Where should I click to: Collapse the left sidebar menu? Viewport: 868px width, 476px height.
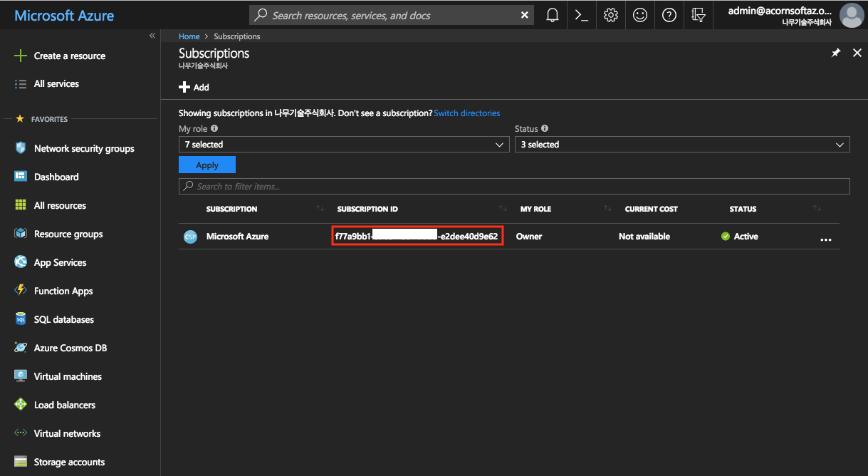tap(152, 36)
